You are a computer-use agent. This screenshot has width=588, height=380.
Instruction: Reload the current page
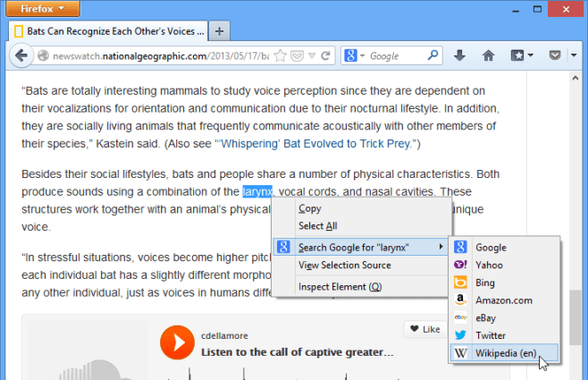325,56
